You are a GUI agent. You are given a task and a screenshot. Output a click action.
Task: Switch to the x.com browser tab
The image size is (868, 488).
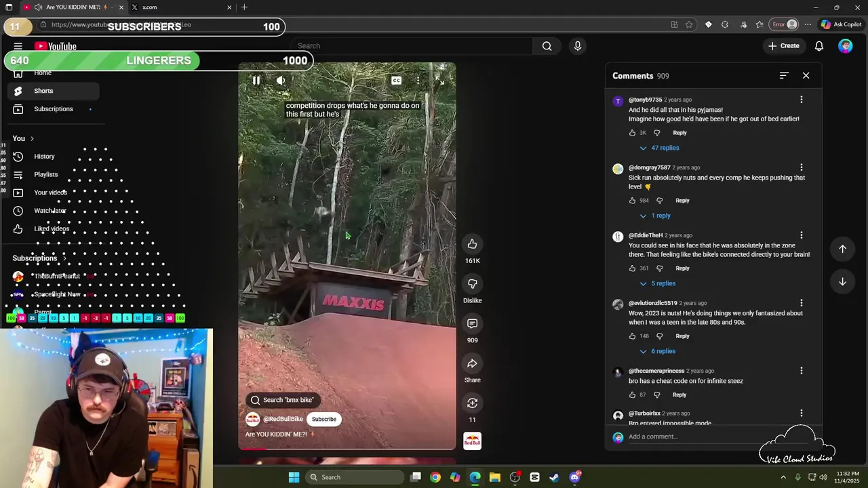(x=180, y=7)
